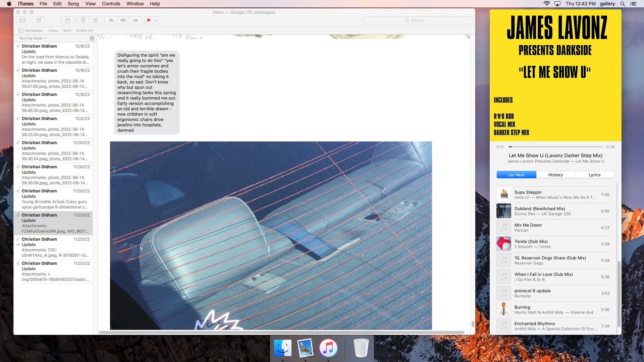The height and width of the screenshot is (362, 644).
Task: Play Mix Me Down by Persian
Action: [553, 228]
